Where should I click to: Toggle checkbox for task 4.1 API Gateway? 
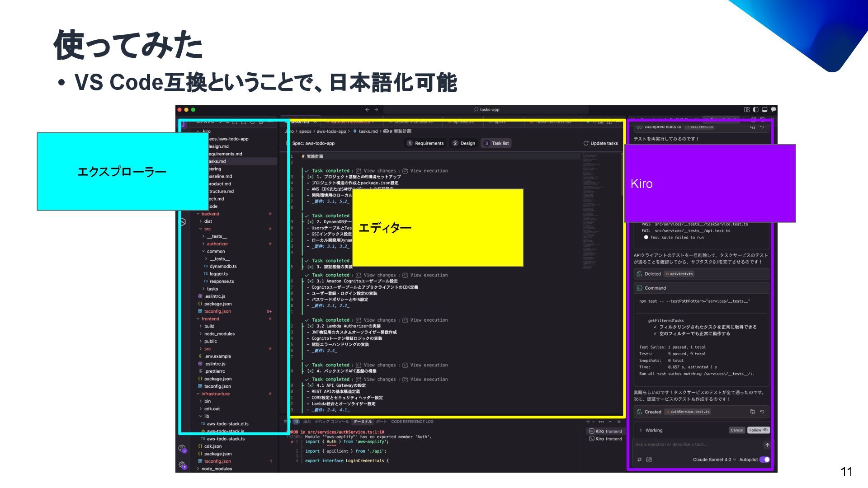pos(311,385)
